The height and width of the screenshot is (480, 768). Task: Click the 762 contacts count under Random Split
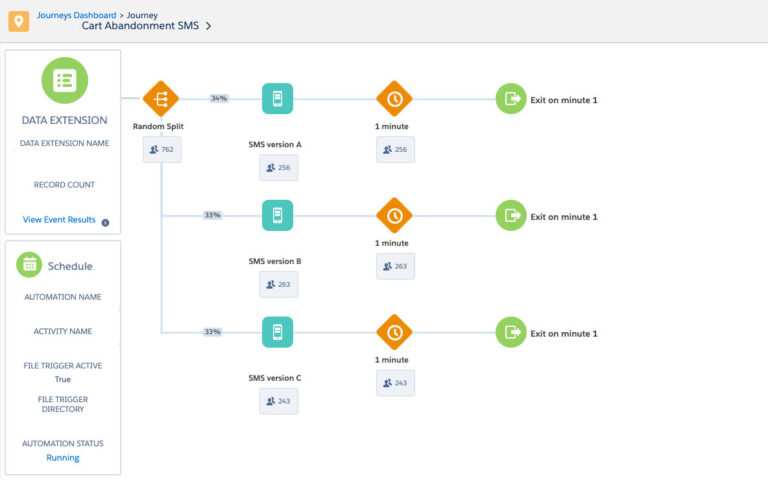click(x=161, y=150)
